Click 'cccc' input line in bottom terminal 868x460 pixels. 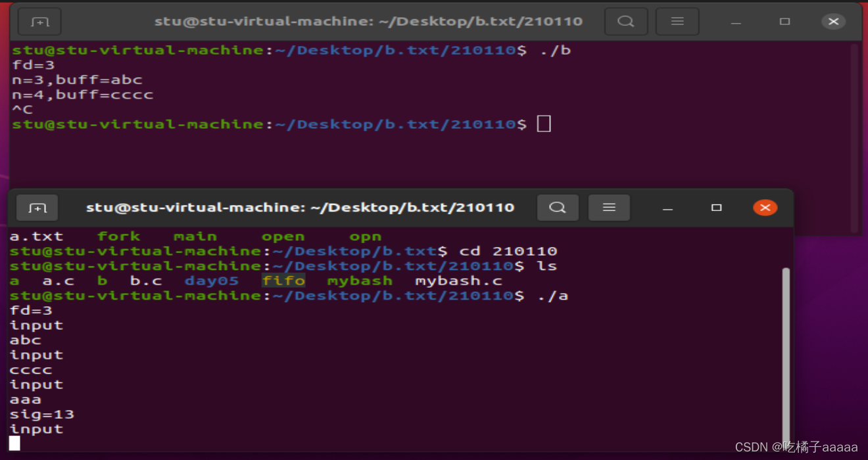pyautogui.click(x=31, y=370)
